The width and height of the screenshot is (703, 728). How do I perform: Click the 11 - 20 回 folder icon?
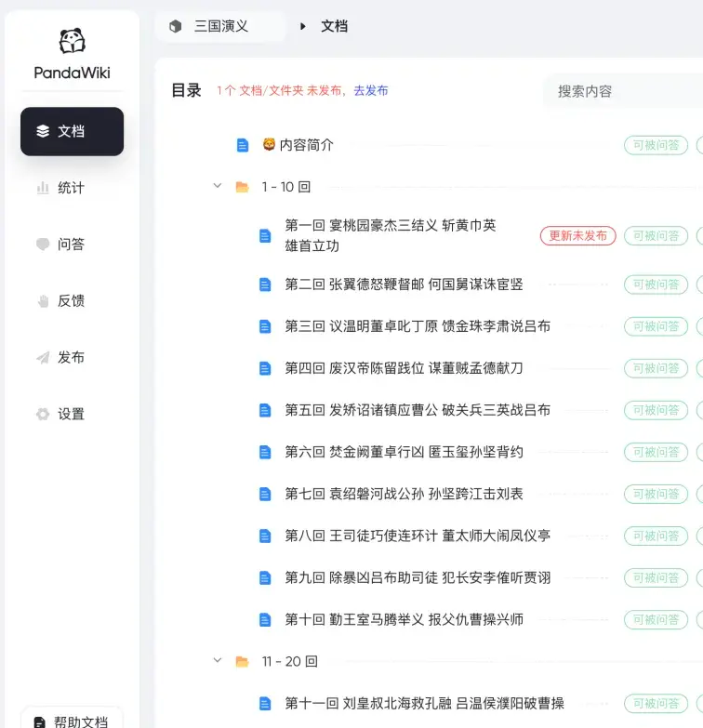click(243, 661)
